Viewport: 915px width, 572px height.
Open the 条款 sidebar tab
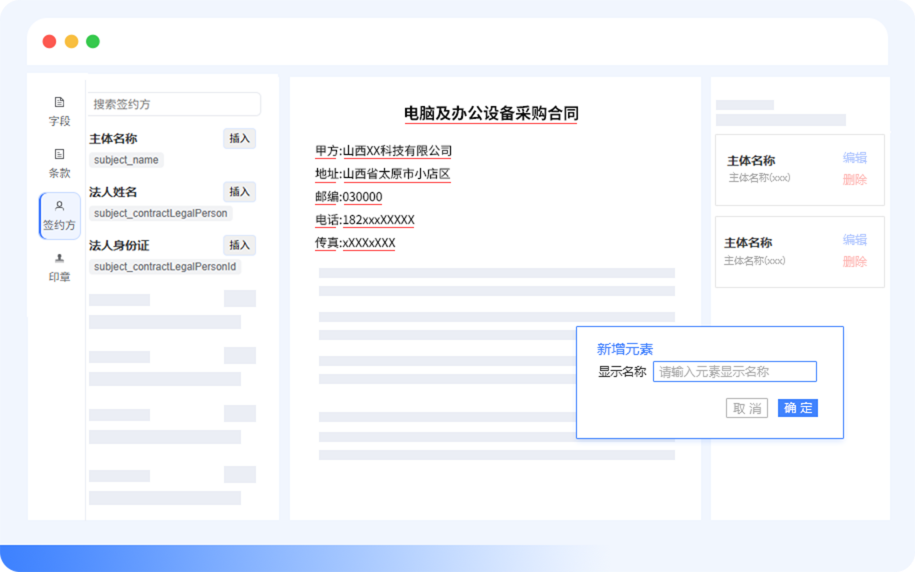tap(59, 163)
